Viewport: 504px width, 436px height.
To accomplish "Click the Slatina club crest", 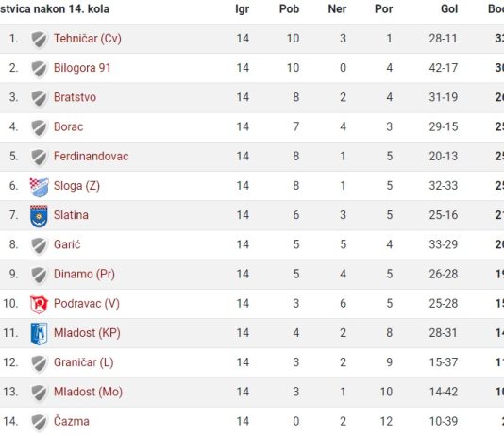I will pos(39,216).
